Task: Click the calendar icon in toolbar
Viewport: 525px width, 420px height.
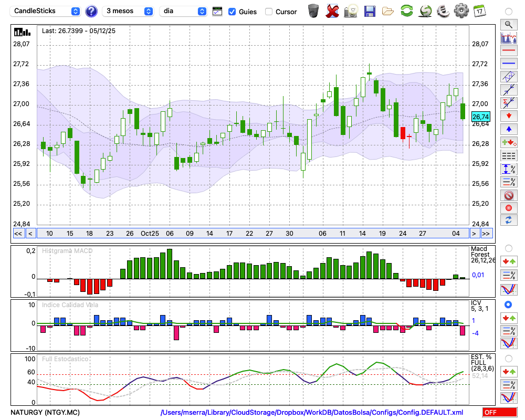Action: (x=479, y=10)
